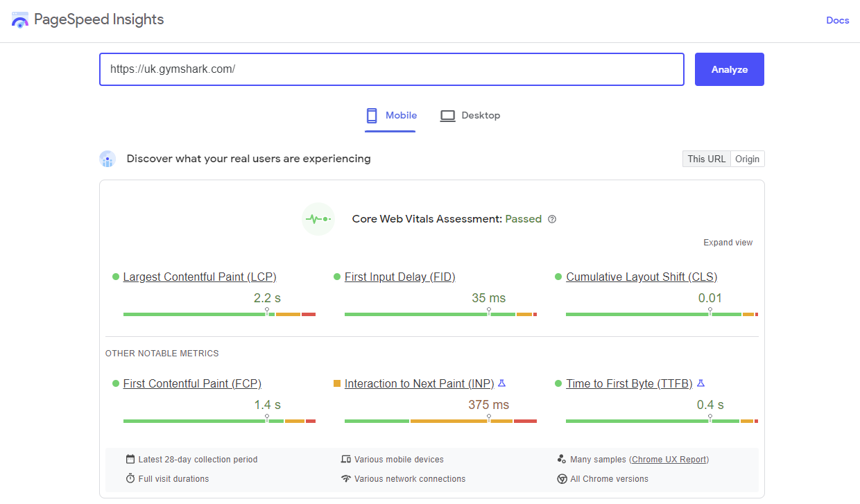Select the This URL toggle

tap(706, 158)
